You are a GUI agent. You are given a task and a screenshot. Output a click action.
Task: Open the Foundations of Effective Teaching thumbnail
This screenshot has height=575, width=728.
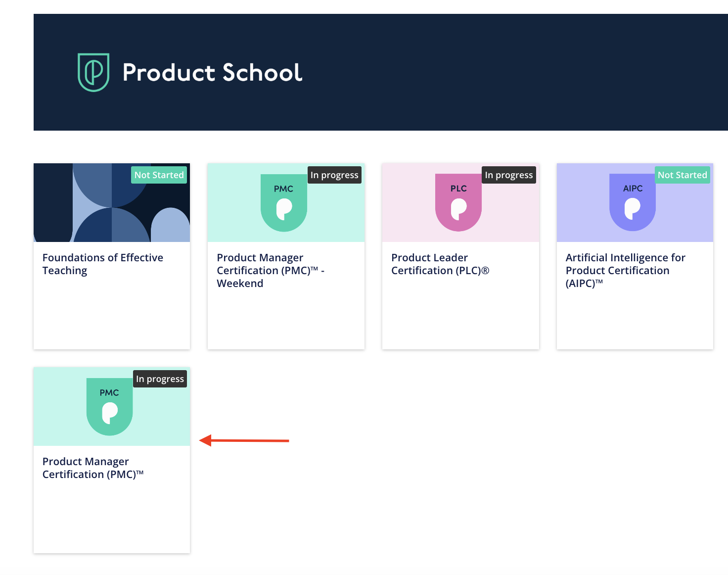pyautogui.click(x=112, y=202)
